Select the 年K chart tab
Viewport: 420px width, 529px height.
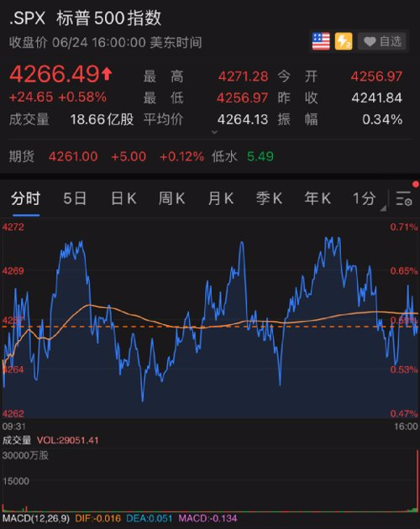(x=318, y=198)
